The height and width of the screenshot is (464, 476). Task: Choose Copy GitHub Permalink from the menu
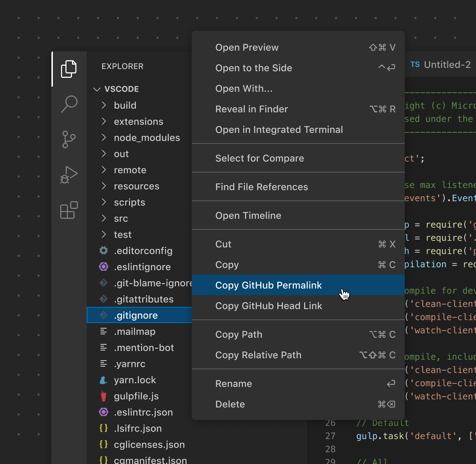tap(268, 285)
